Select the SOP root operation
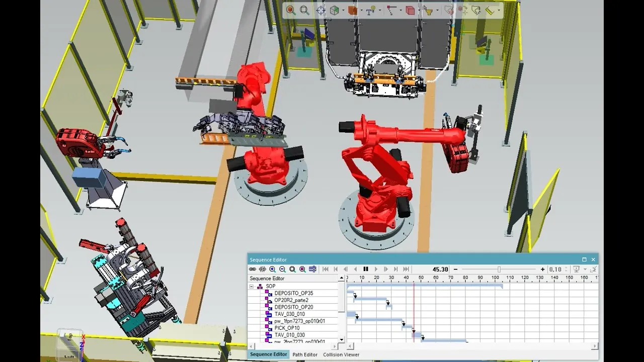Image resolution: width=644 pixels, height=362 pixels. pos(271,286)
